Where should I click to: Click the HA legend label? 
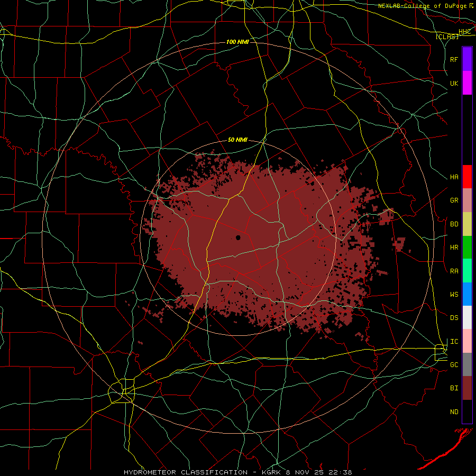coord(454,177)
